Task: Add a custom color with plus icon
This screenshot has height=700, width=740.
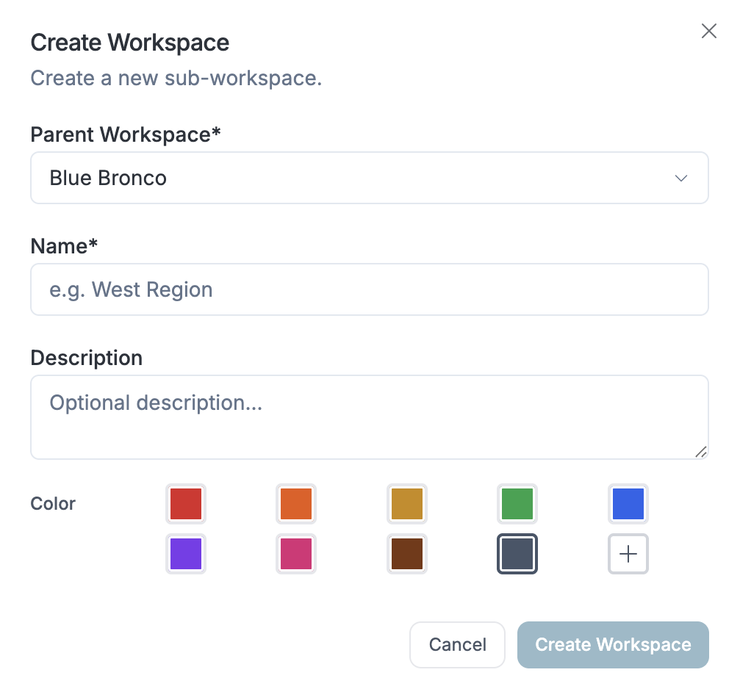Action: coord(628,554)
